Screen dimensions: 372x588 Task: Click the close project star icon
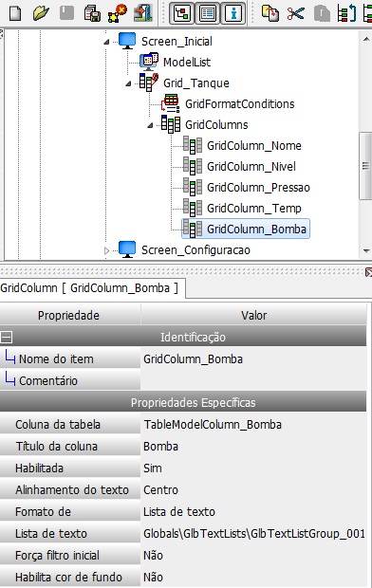pos(118,13)
